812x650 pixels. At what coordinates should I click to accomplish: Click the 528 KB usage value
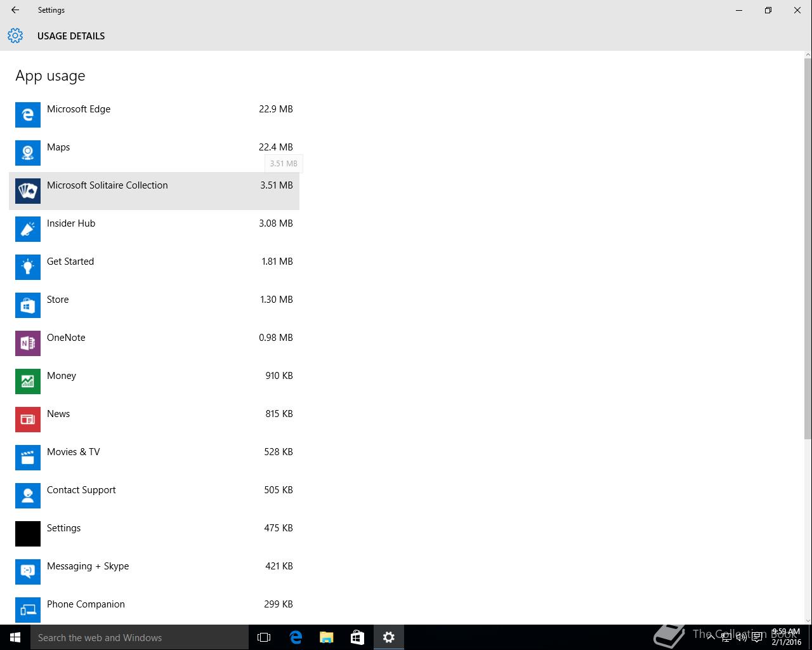click(278, 452)
